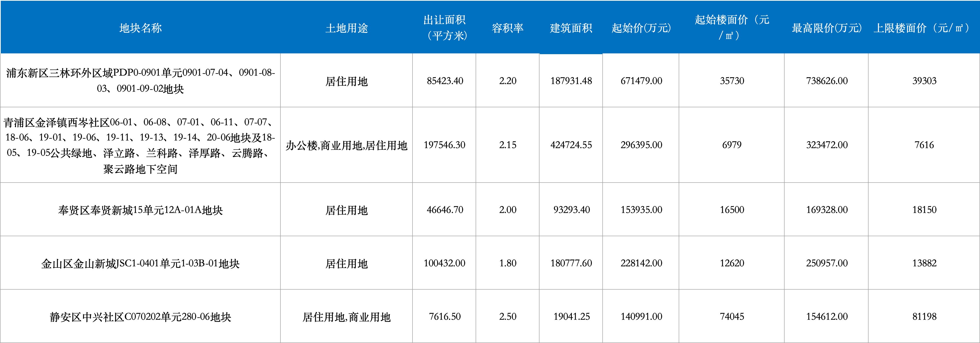
Task: Select the 浦东新区三林环外区域 parcel name cell
Action: pos(140,80)
